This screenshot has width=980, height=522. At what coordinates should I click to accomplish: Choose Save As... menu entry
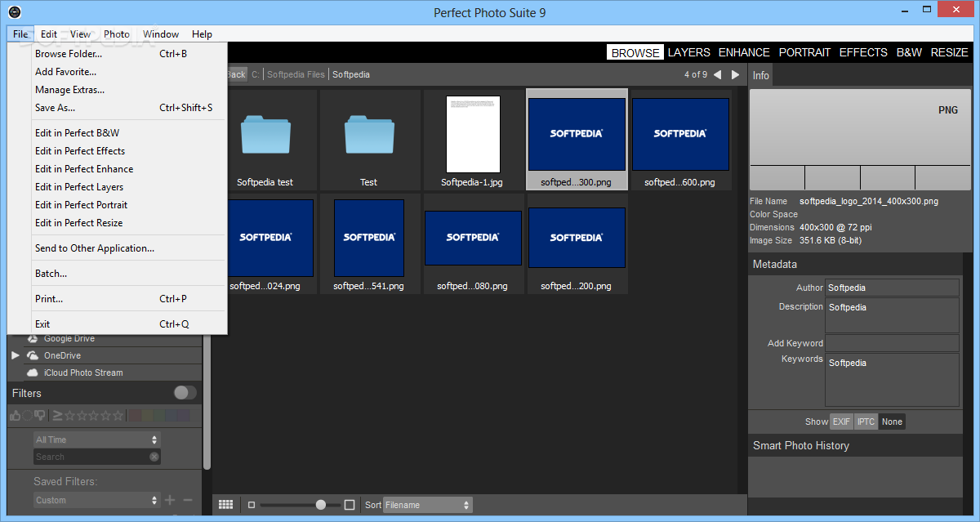[x=117, y=108]
